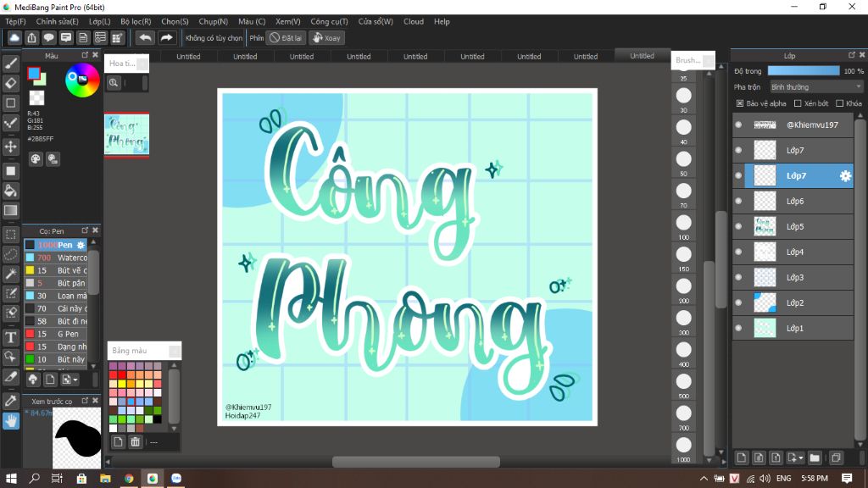
Task: Click the navigator thumbnail preview
Action: [x=127, y=135]
